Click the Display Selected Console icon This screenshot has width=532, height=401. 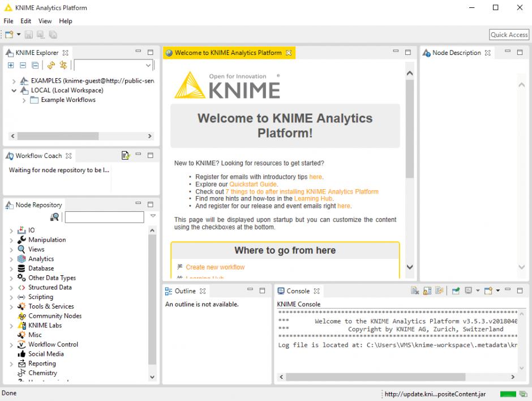[469, 291]
